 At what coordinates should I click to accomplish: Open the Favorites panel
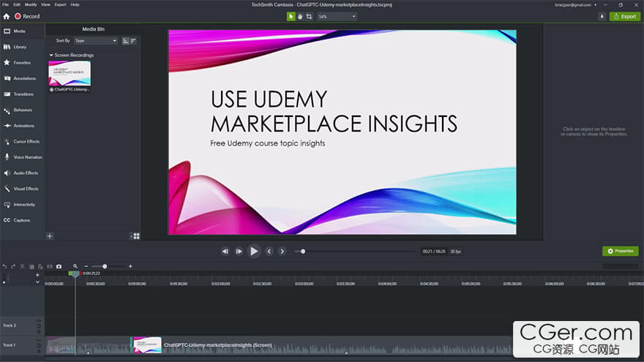pyautogui.click(x=22, y=63)
